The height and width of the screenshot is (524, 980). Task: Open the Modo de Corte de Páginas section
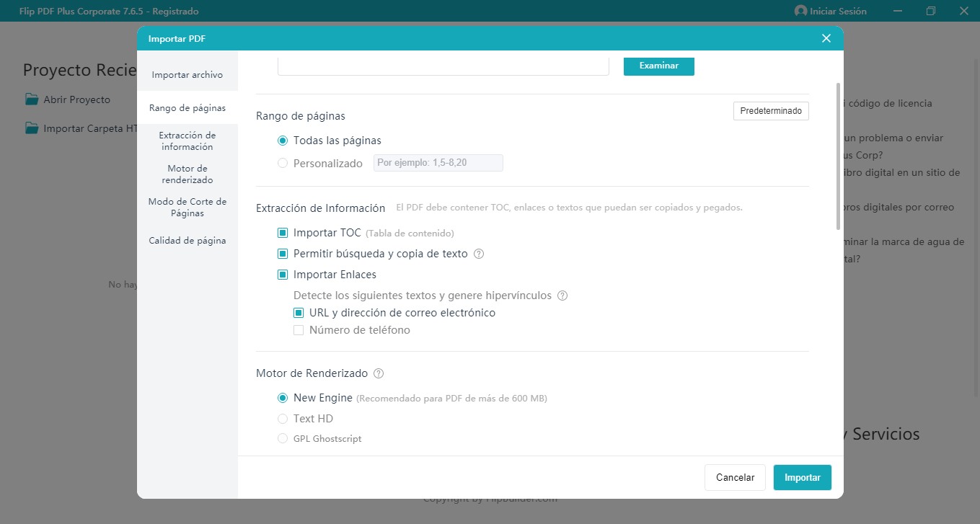(187, 207)
